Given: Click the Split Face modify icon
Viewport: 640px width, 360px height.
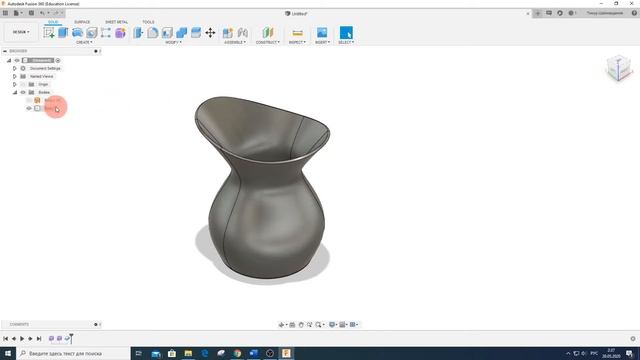Looking at the screenshot, I should 196,33.
